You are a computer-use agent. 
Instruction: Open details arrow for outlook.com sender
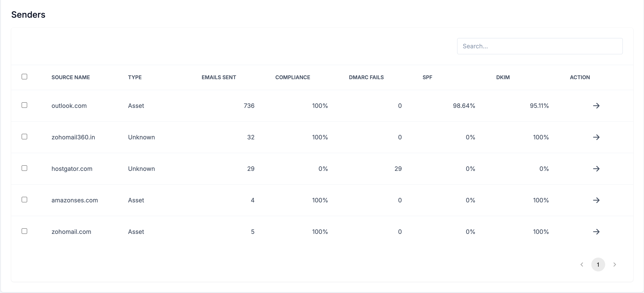pyautogui.click(x=596, y=106)
